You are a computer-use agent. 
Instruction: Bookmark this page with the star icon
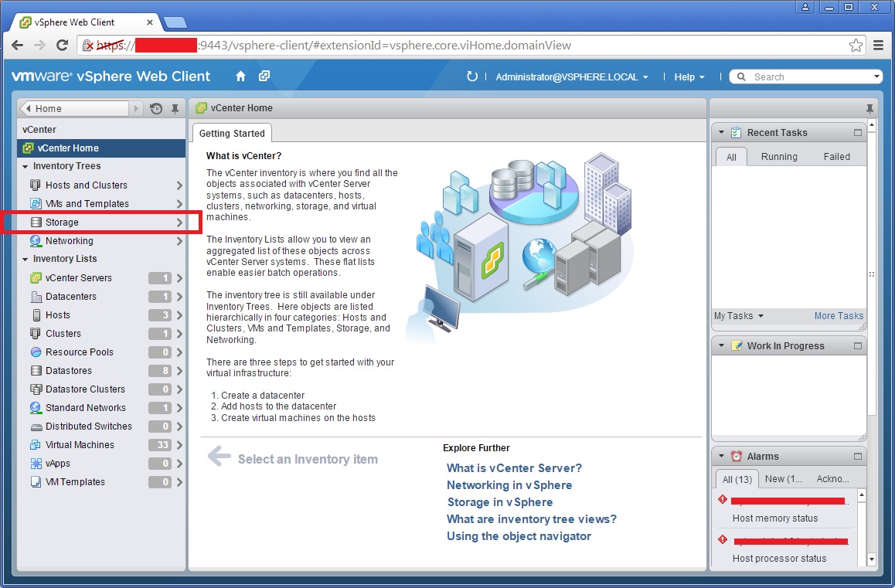[x=856, y=46]
